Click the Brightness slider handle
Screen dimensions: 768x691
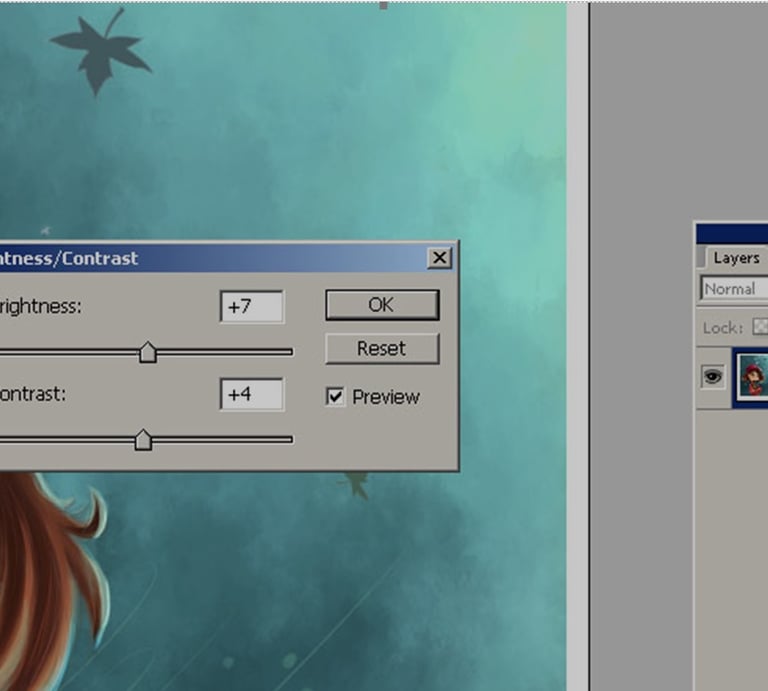[x=148, y=352]
